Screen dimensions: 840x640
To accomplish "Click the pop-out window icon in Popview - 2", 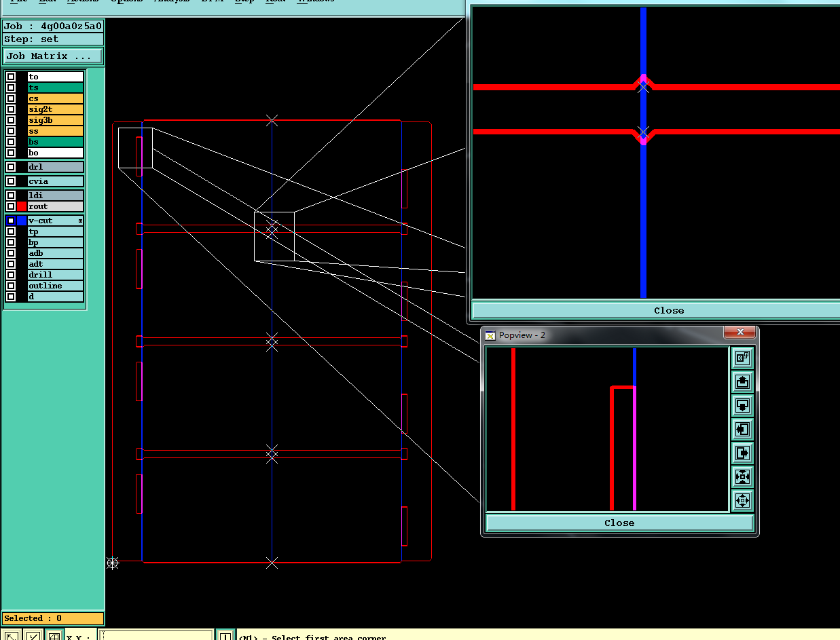I will pos(742,358).
